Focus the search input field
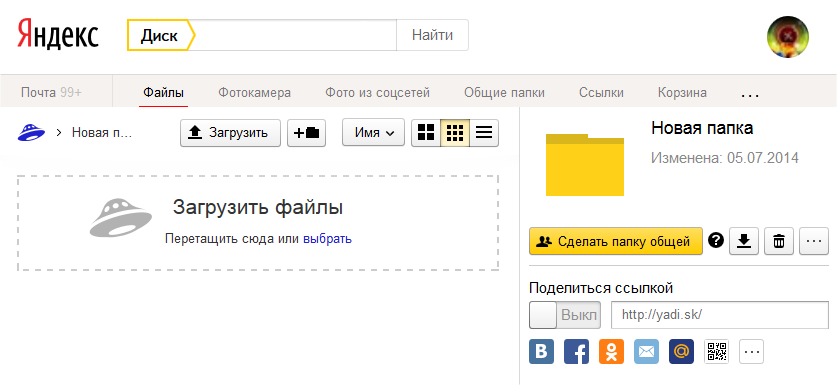 296,35
